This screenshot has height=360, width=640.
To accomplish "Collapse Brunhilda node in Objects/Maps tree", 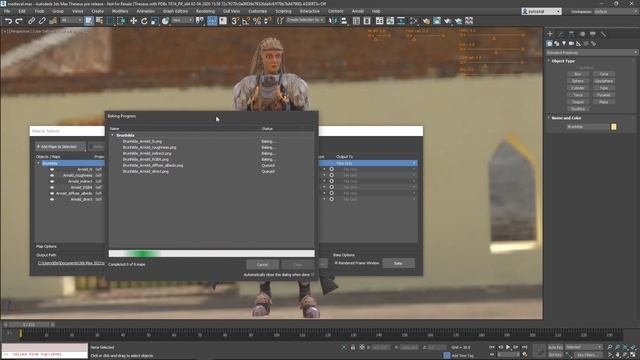I will (39, 163).
